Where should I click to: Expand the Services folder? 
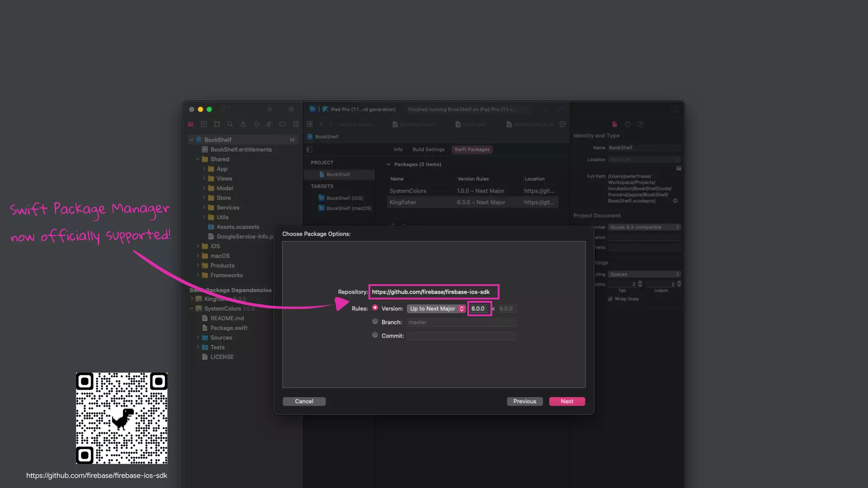point(204,208)
